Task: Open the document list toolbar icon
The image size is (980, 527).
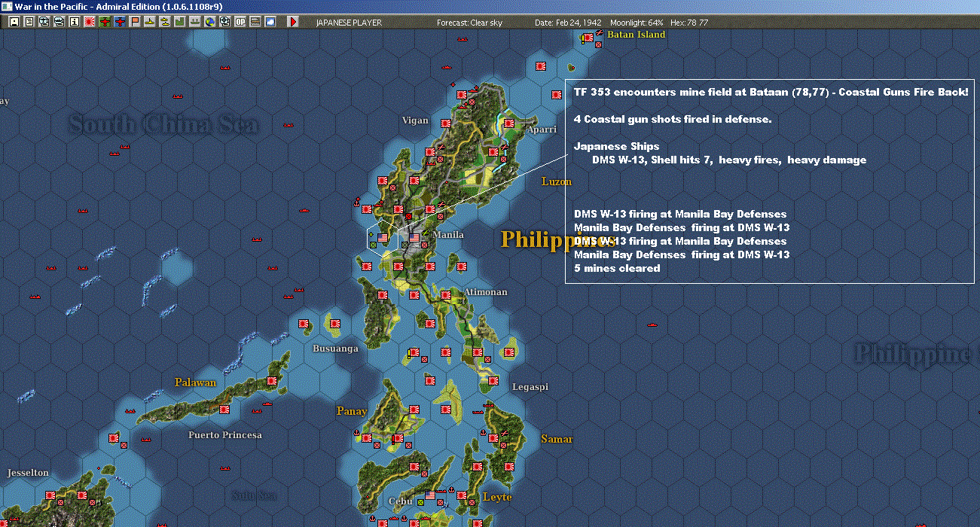Action: tap(29, 22)
